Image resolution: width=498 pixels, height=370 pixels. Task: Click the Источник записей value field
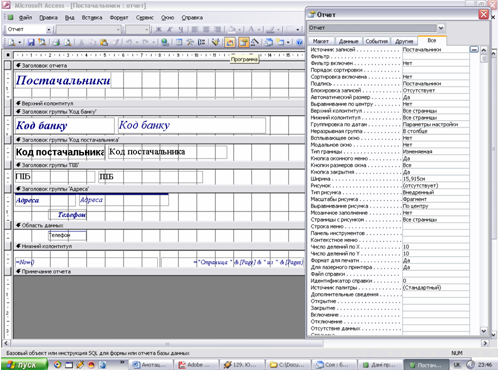(x=436, y=50)
